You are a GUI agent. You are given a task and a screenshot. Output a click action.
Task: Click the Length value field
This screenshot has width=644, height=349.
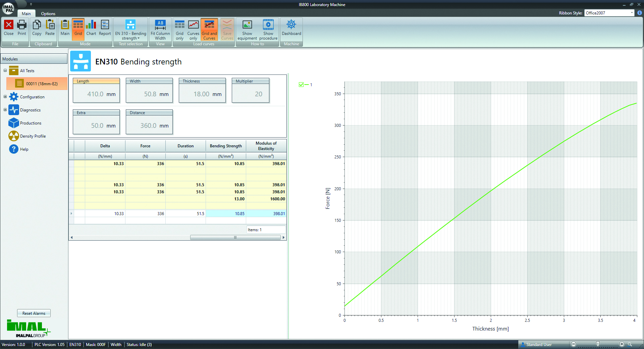click(x=96, y=94)
